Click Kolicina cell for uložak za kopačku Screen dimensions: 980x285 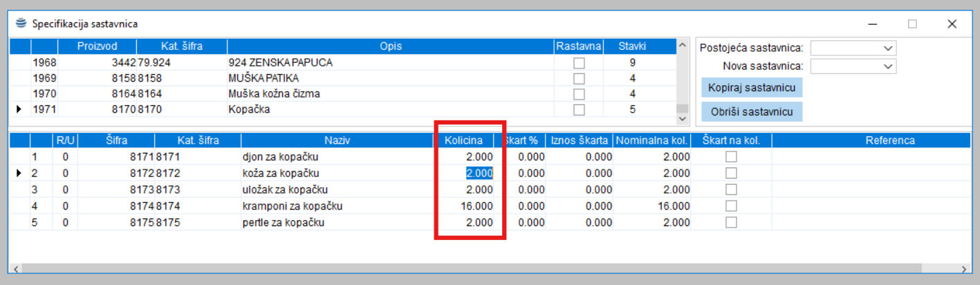470,190
